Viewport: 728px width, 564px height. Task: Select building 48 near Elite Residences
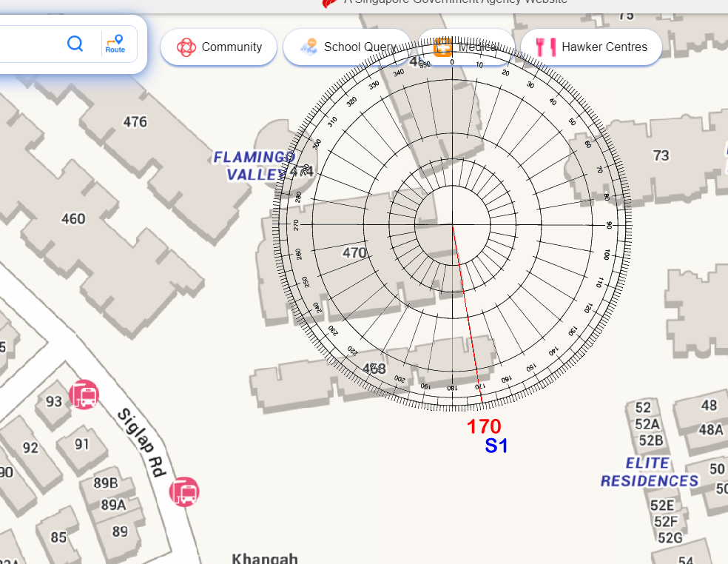point(709,405)
